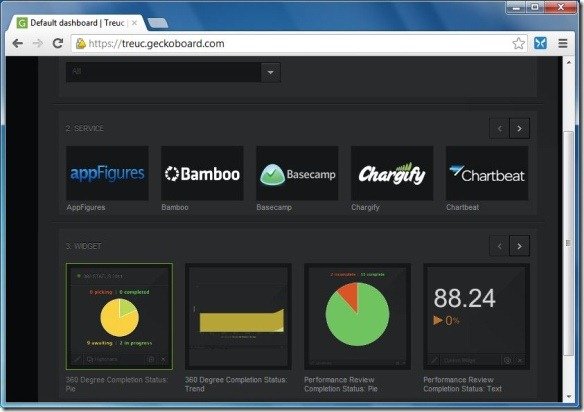Choose the Performance Review Completion Pie widget
The image size is (584, 412).
click(358, 317)
